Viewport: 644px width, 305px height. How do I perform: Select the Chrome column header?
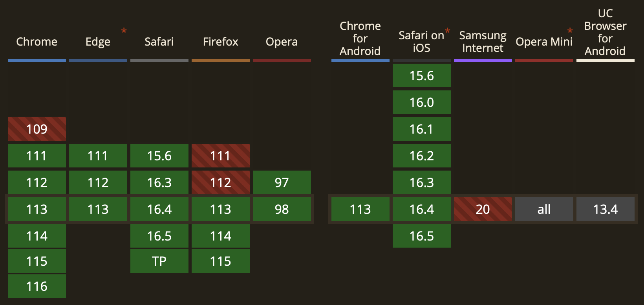pos(37,42)
